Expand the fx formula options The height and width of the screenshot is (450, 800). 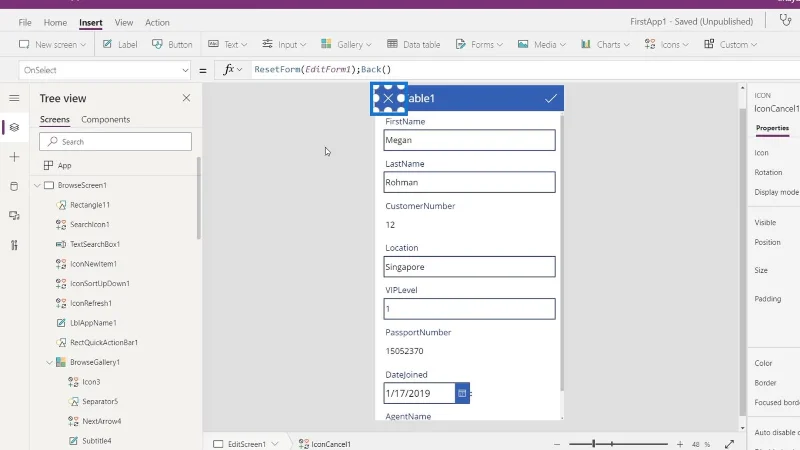pyautogui.click(x=239, y=70)
